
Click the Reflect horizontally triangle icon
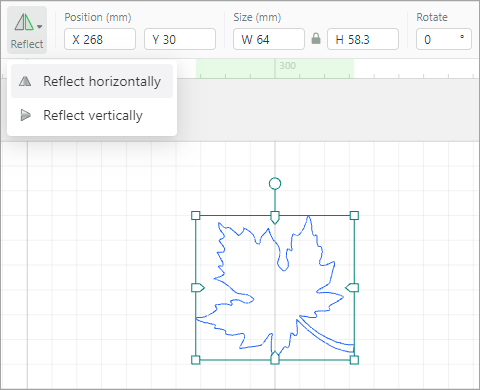coord(25,81)
